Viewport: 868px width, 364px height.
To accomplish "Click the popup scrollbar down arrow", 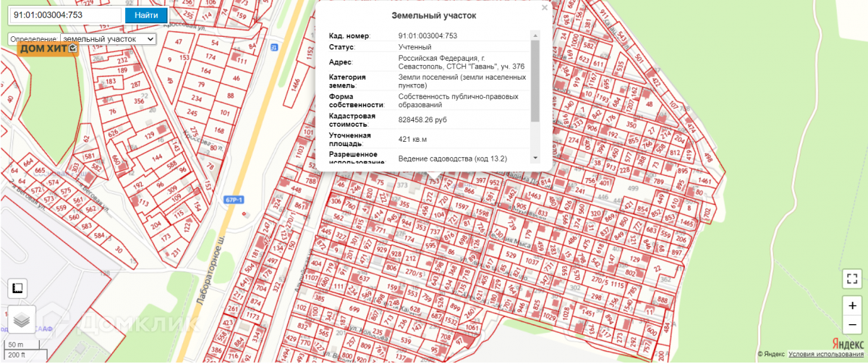I will [x=535, y=157].
